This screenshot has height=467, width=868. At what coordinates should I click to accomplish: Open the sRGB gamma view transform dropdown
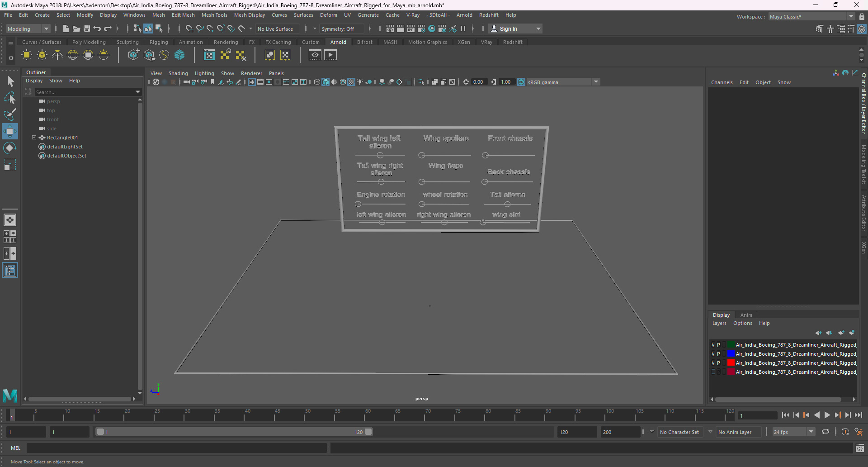(563, 82)
